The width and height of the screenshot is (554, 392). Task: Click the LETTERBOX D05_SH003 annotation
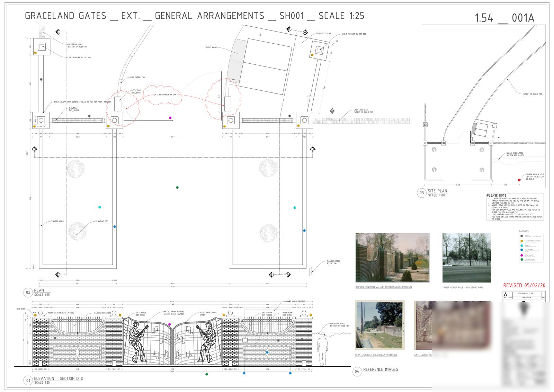click(x=267, y=314)
